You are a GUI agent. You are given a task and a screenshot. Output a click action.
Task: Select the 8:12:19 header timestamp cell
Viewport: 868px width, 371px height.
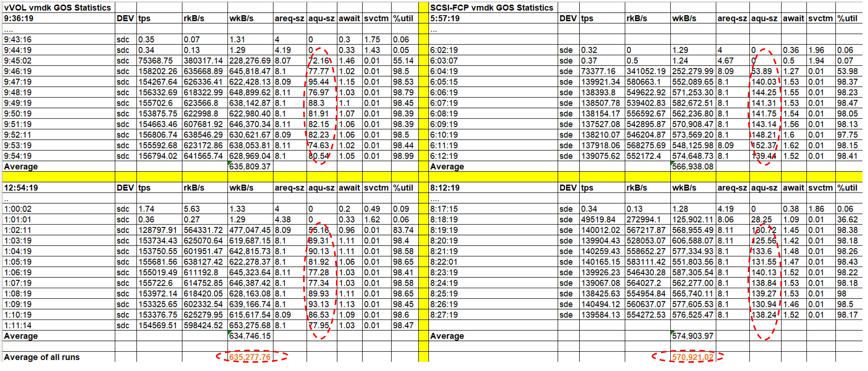tap(444, 188)
